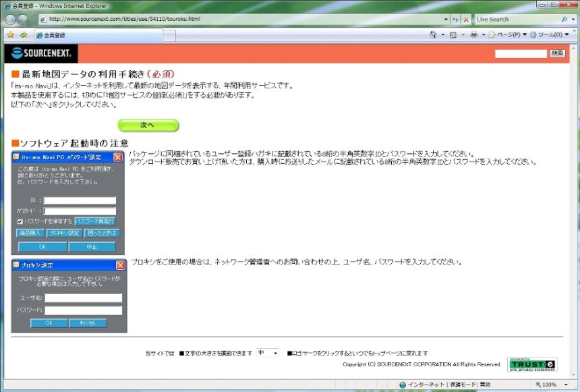This screenshot has width=580, height=392.
Task: Expand the Feeds dropdown arrow
Action: [463, 35]
